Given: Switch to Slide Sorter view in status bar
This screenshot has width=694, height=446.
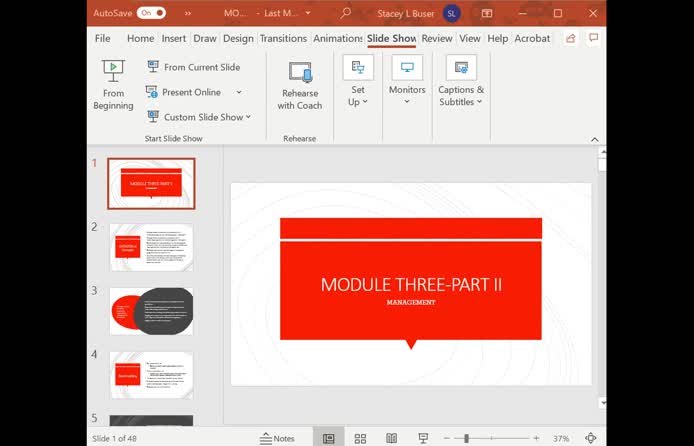Looking at the screenshot, I should coord(360,438).
